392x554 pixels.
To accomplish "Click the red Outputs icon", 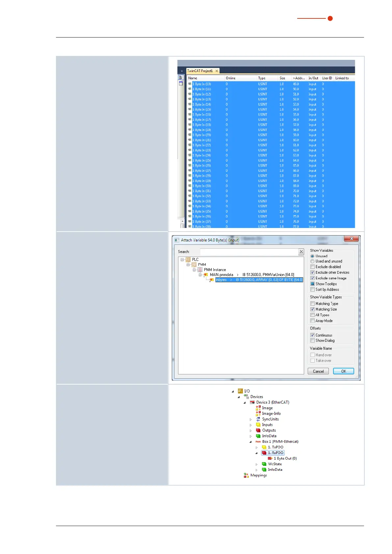I will pyautogui.click(x=258, y=430).
